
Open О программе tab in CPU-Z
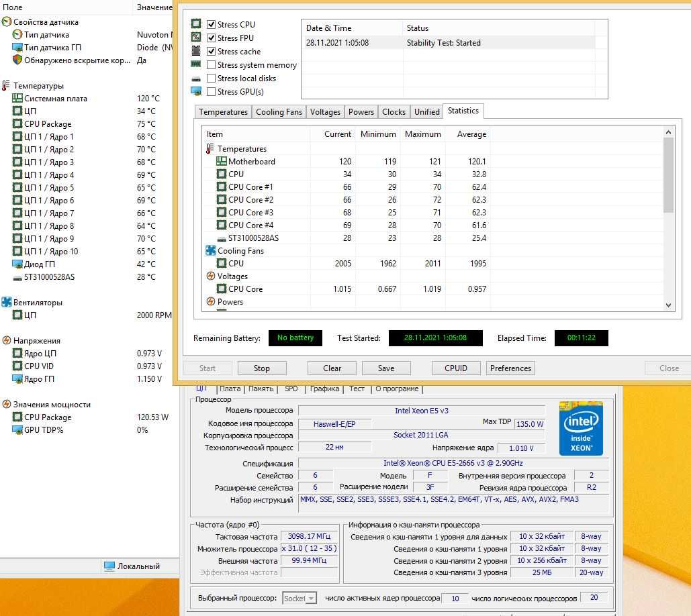[x=397, y=389]
